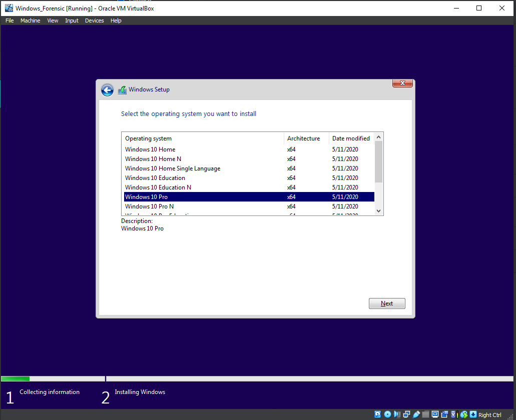Open the File menu

pyautogui.click(x=10, y=20)
